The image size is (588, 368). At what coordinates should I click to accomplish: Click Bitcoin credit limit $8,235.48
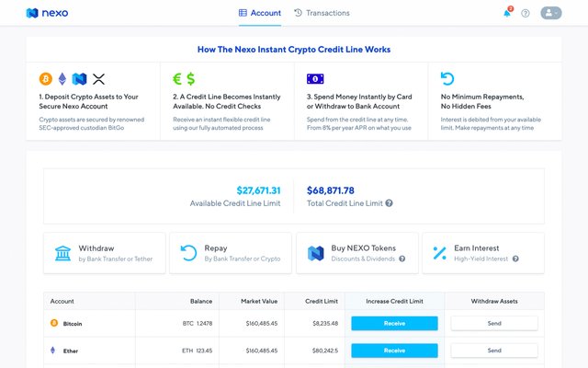[x=325, y=323]
